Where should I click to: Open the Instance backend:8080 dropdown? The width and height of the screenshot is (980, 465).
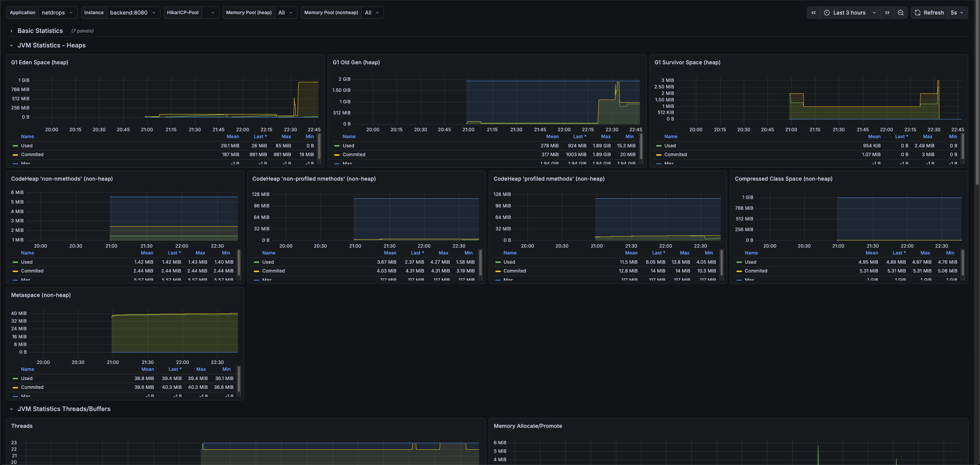click(132, 13)
